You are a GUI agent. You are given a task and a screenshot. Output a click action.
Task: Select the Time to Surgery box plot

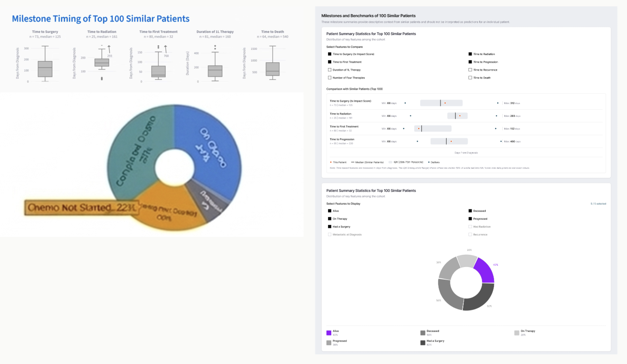click(45, 64)
